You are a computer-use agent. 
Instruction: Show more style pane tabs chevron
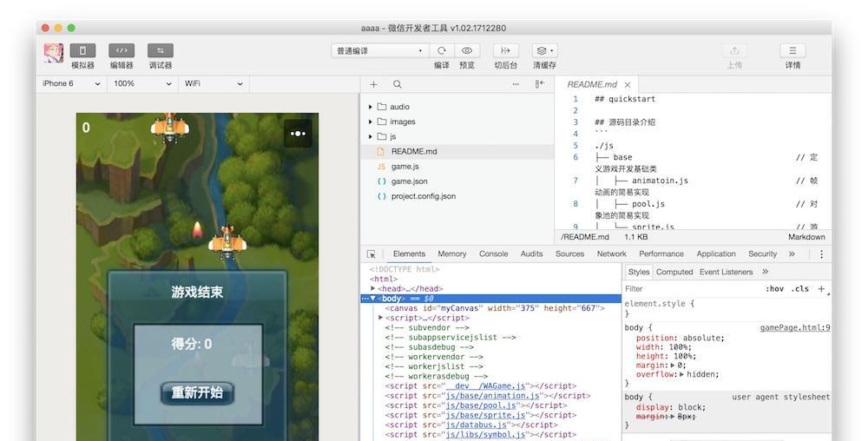click(765, 272)
